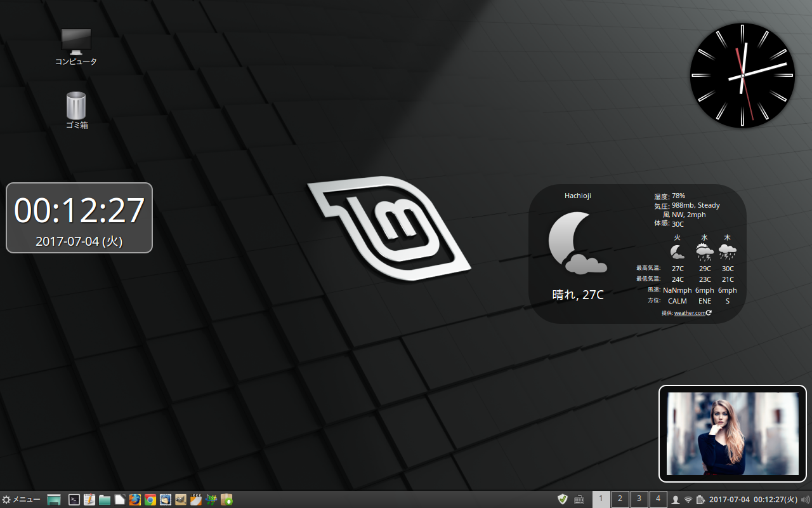The image size is (812, 508).
Task: Open the package installer box icon
Action: click(226, 500)
